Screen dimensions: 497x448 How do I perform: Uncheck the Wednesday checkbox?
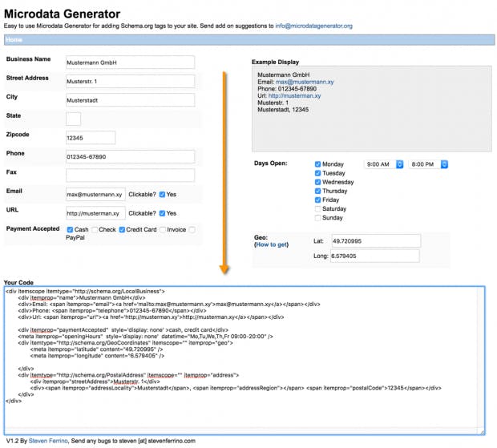[317, 182]
